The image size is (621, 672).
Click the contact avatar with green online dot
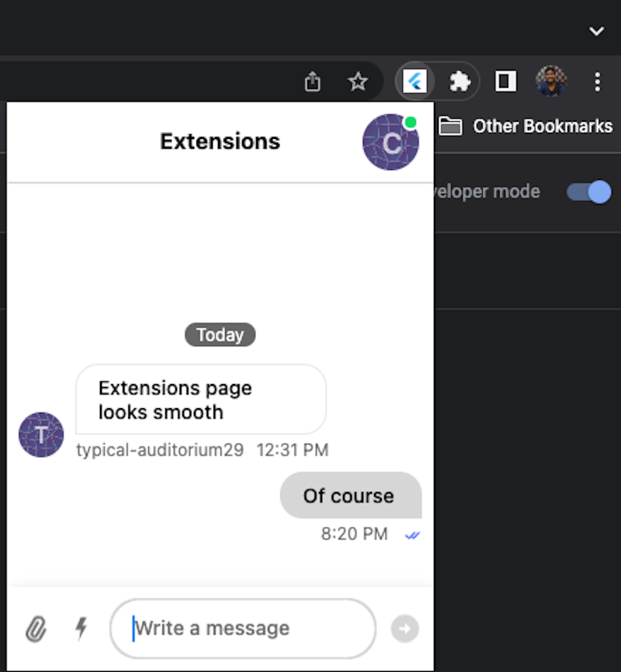tap(390, 142)
